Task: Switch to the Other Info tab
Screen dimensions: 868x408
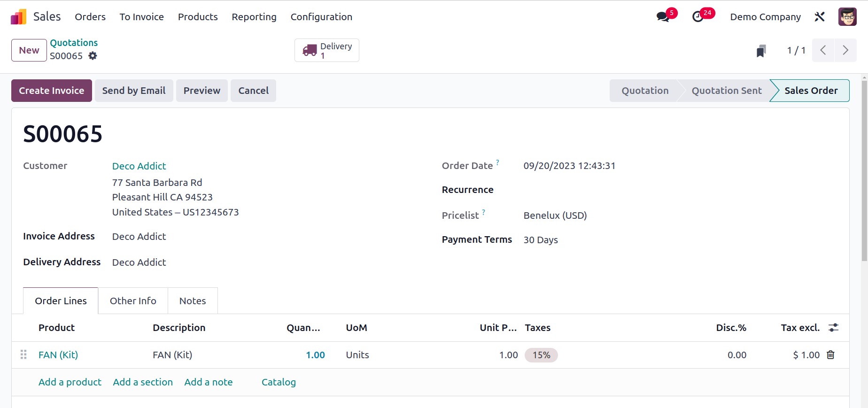Action: tap(133, 301)
